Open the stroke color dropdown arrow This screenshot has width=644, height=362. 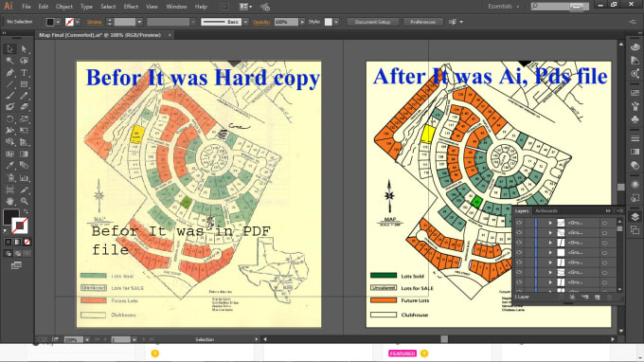(x=78, y=22)
